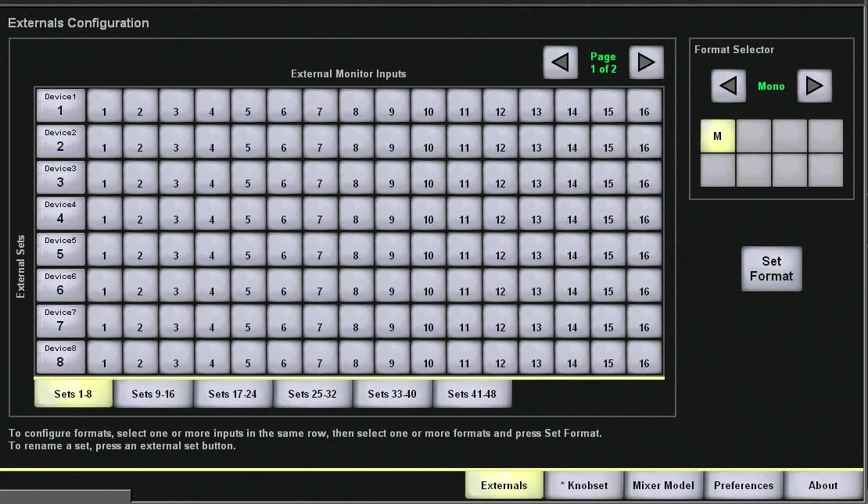Viewport: 868px width, 504px height.
Task: Select input 7 in Device4 row
Action: pyautogui.click(x=320, y=213)
